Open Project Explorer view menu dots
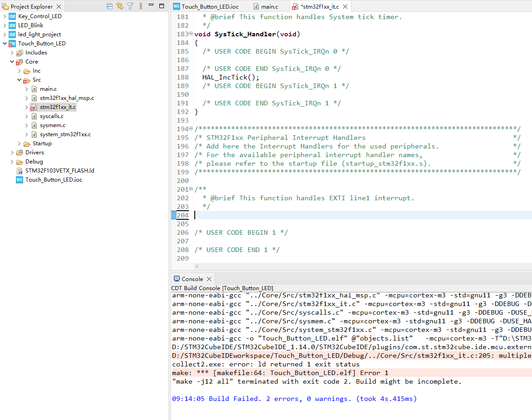This screenshot has width=532, height=420. pos(141,6)
